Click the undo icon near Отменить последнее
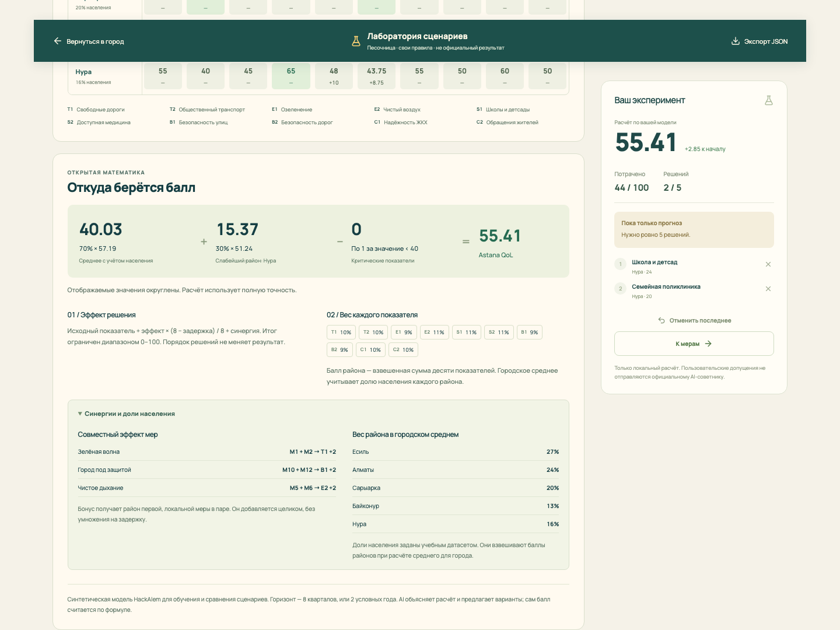 [x=661, y=320]
